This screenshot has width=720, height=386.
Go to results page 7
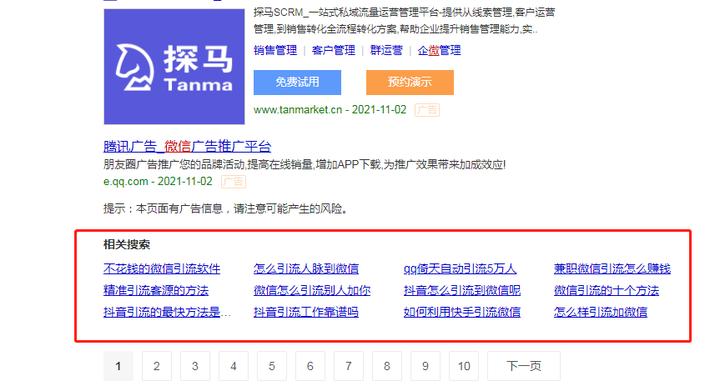pos(349,366)
